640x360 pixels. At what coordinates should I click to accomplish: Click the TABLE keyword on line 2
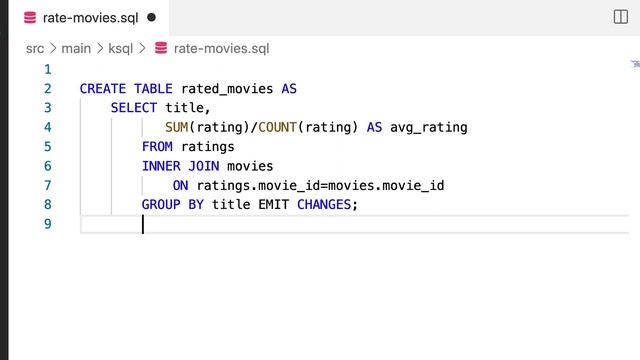(153, 89)
